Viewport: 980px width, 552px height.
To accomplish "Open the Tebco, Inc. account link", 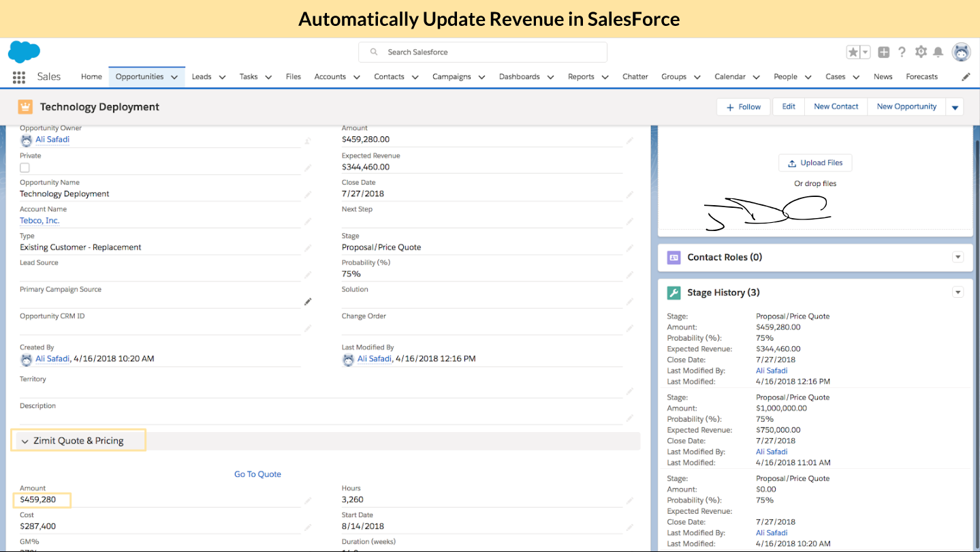I will [x=39, y=220].
